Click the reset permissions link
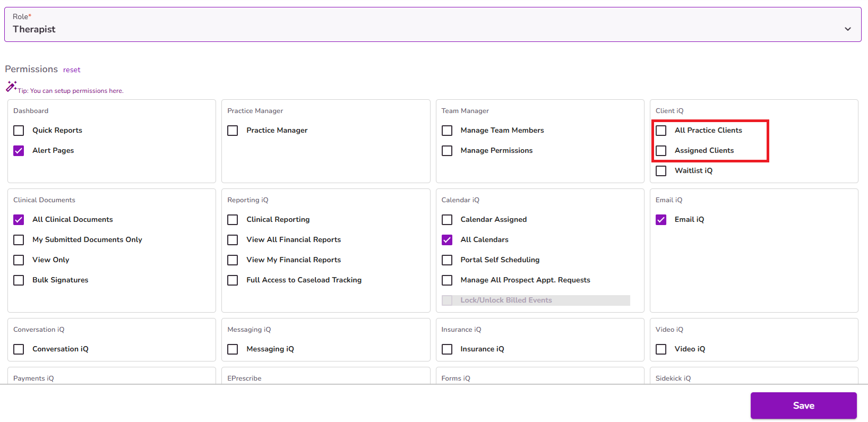Screen dimensions: 868x422 72,70
